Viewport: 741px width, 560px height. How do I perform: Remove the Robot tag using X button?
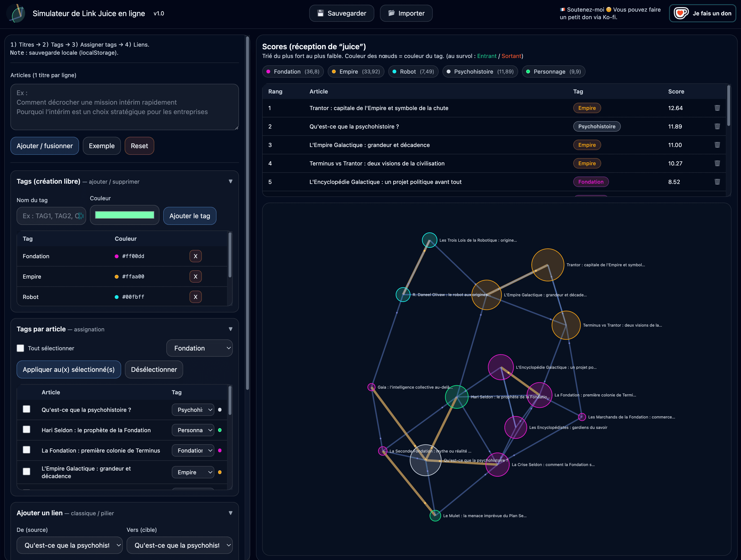coord(195,297)
